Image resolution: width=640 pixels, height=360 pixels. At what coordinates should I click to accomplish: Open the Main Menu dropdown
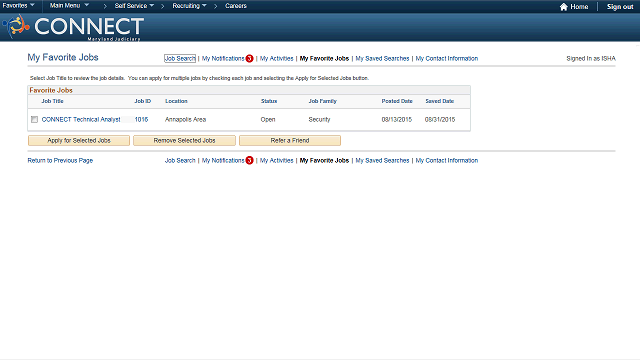pyautogui.click(x=69, y=6)
